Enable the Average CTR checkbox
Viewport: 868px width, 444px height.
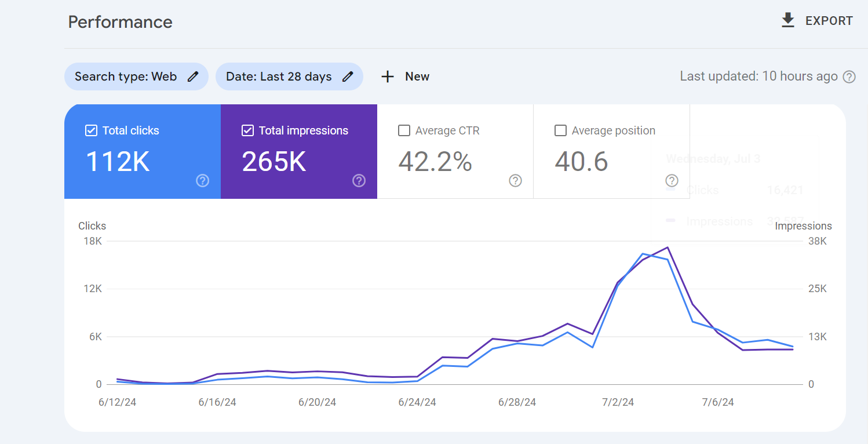404,130
